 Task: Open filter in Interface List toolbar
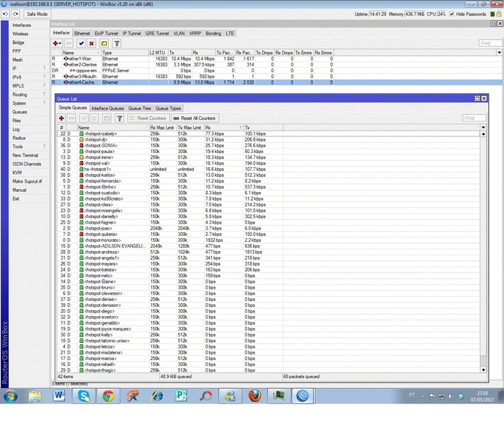(117, 43)
